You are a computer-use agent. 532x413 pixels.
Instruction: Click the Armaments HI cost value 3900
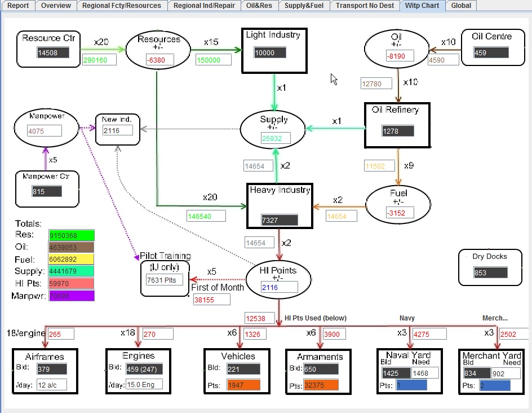point(334,334)
